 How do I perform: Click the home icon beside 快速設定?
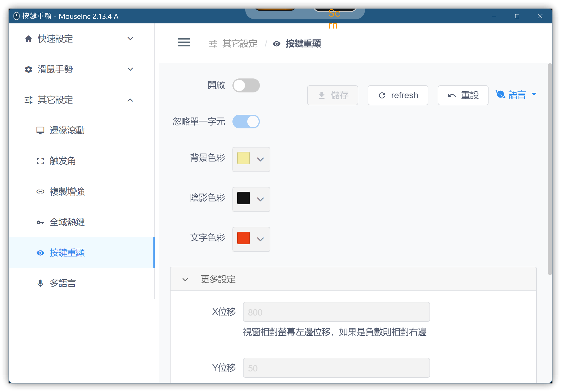(29, 39)
